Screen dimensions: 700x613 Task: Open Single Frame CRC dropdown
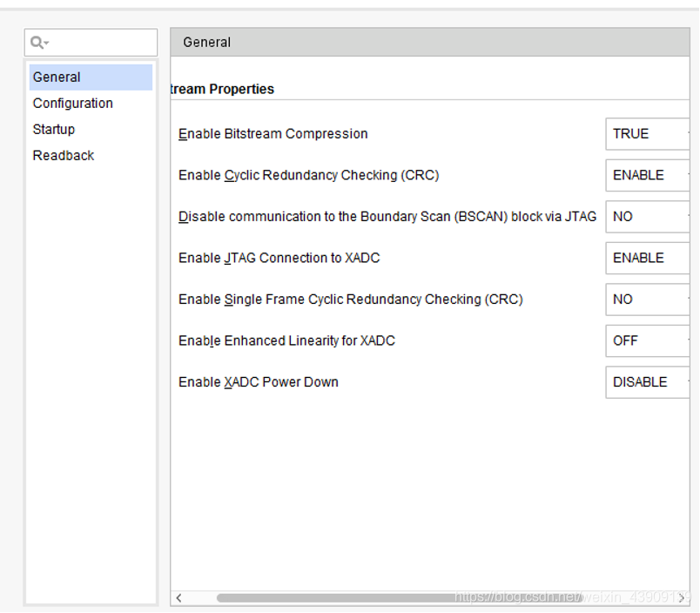[647, 300]
